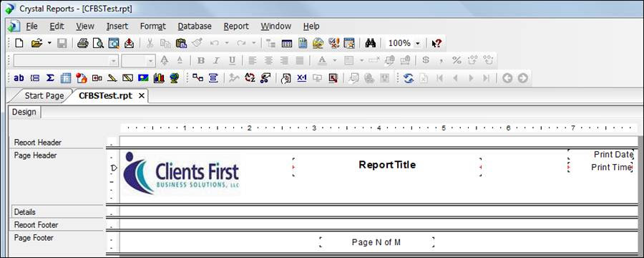This screenshot has height=258, width=644.
Task: Open the Report menu
Action: pyautogui.click(x=236, y=26)
